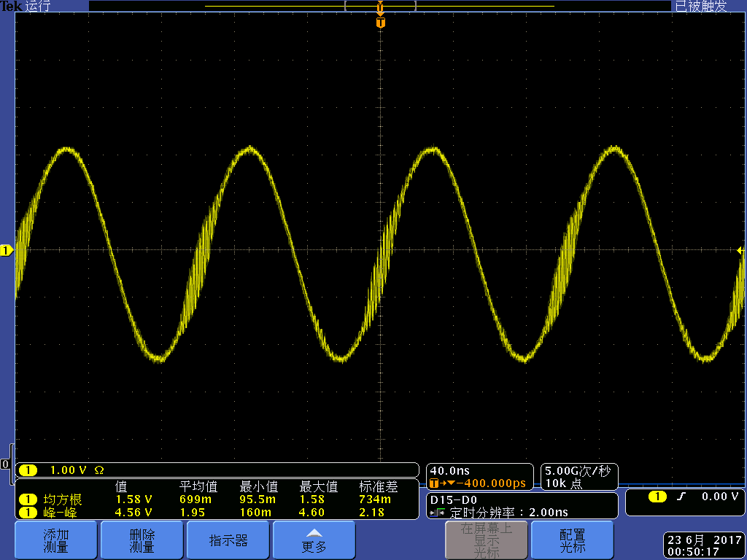Click the Tek 运行 run status indicator

[x=26, y=6]
